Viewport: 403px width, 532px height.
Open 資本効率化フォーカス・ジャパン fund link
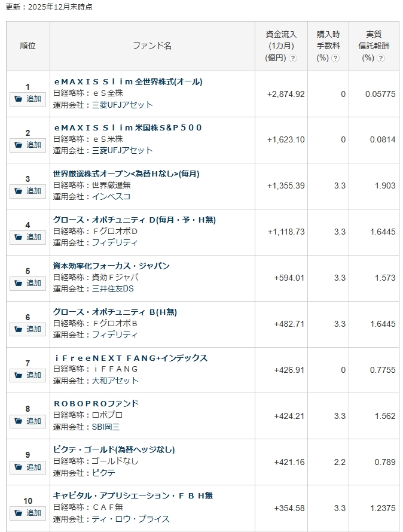coord(111,266)
